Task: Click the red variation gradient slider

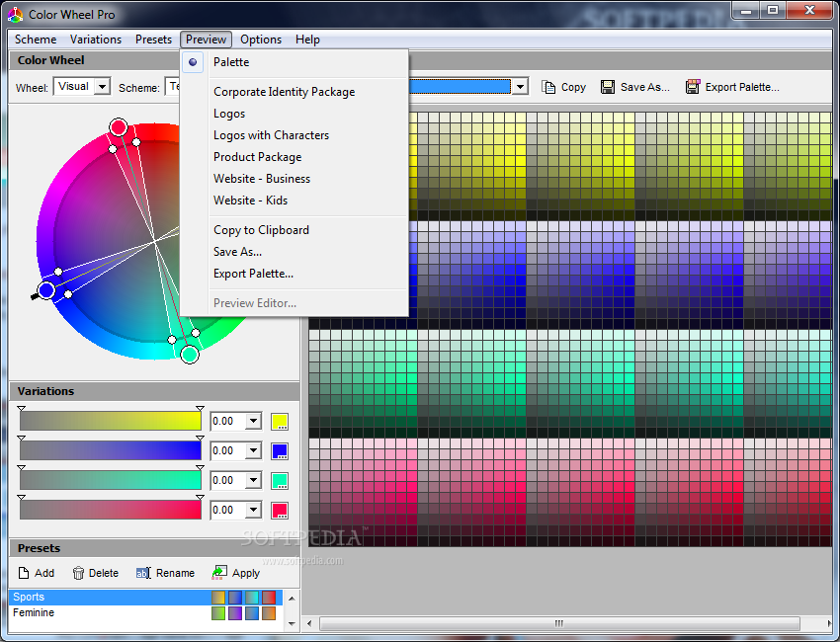Action: point(111,510)
